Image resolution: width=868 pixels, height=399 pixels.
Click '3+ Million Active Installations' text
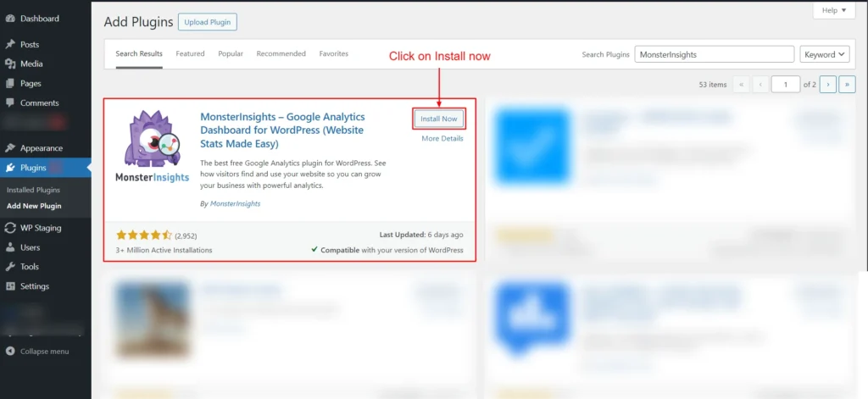[x=164, y=250]
